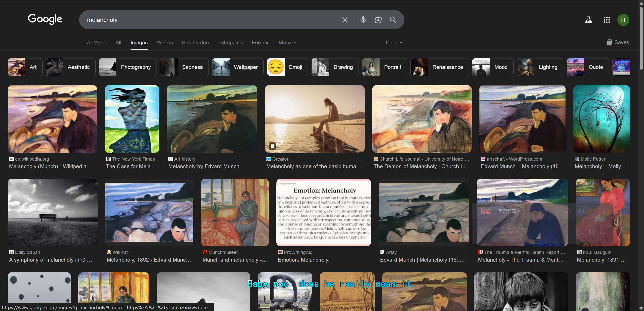This screenshot has width=644, height=311.
Task: Clear the search box with the X icon
Action: pyautogui.click(x=345, y=20)
